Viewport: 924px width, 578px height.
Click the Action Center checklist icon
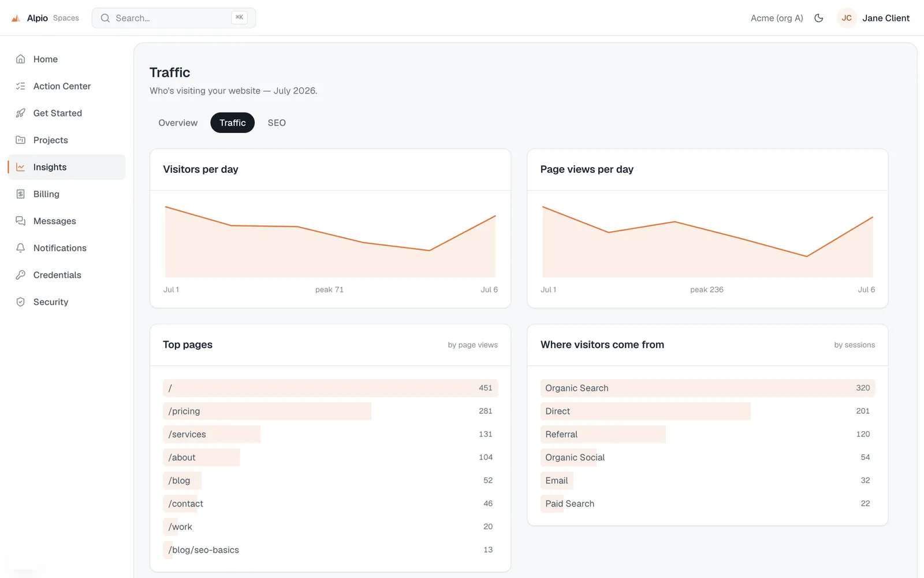(21, 86)
